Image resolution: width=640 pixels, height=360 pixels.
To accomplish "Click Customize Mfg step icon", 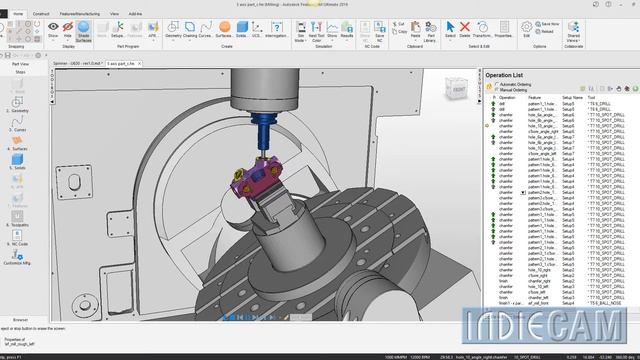I will tap(18, 255).
